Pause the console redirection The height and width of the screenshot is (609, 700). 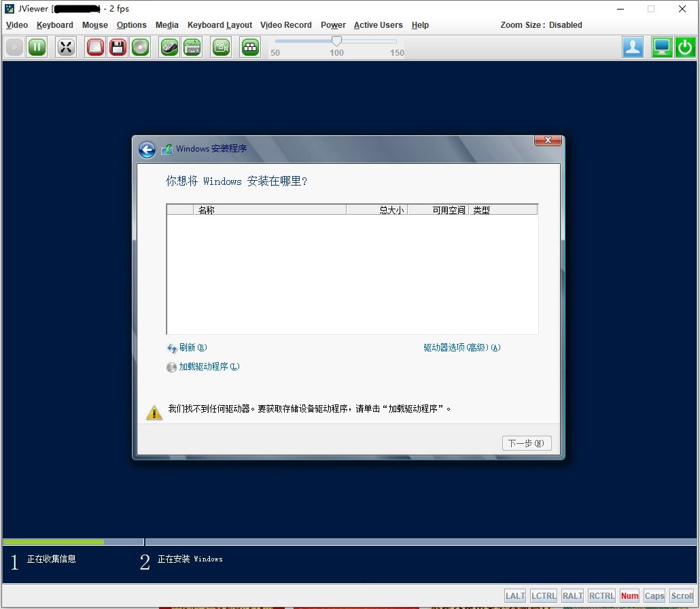tap(37, 47)
